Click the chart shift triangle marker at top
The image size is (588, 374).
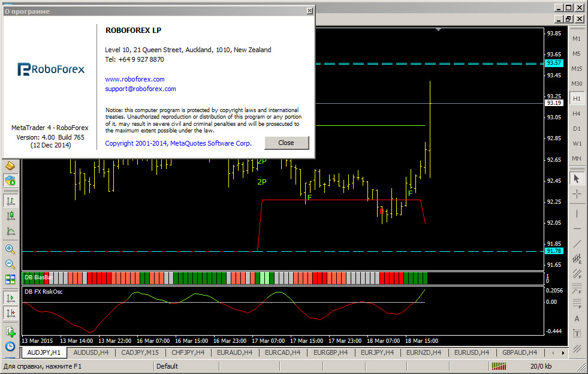438,29
